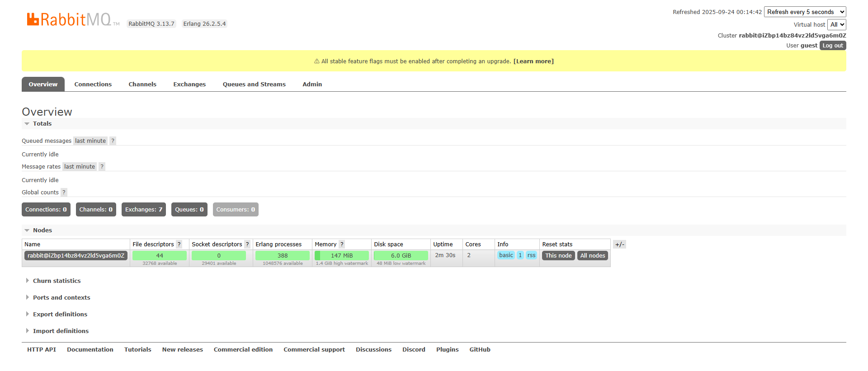868x371 pixels.
Task: Open Queues and Streams tab
Action: [254, 85]
